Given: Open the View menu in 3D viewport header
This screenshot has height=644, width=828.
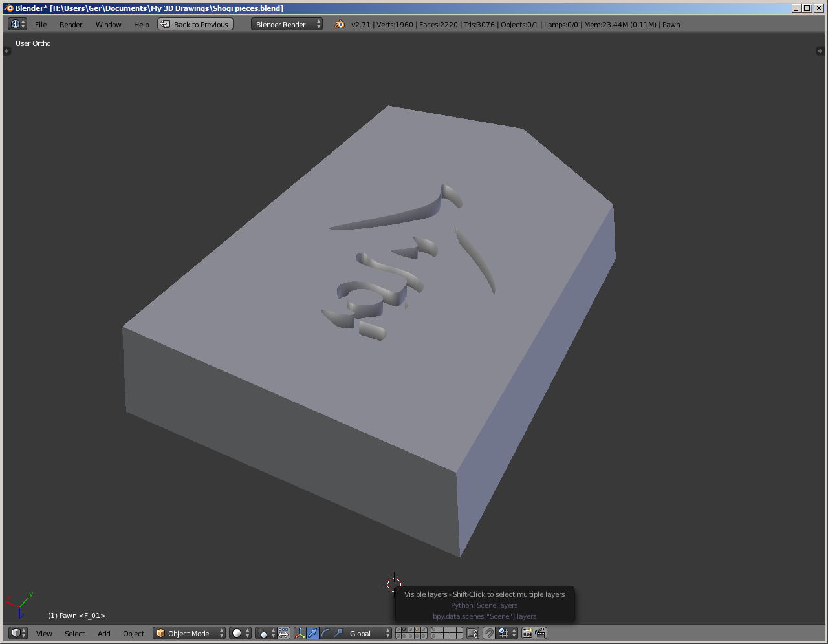Looking at the screenshot, I should (x=44, y=634).
